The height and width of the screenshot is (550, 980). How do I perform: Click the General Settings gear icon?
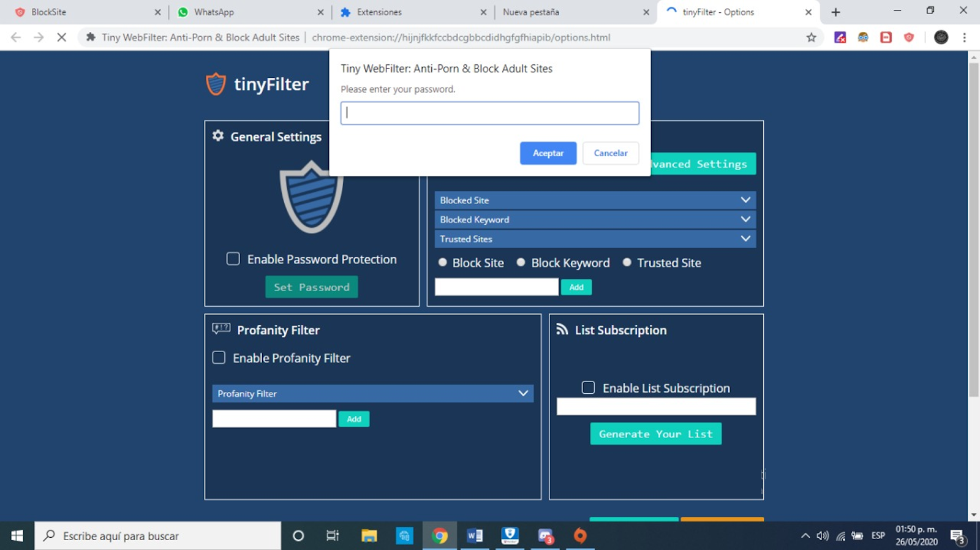tap(218, 136)
